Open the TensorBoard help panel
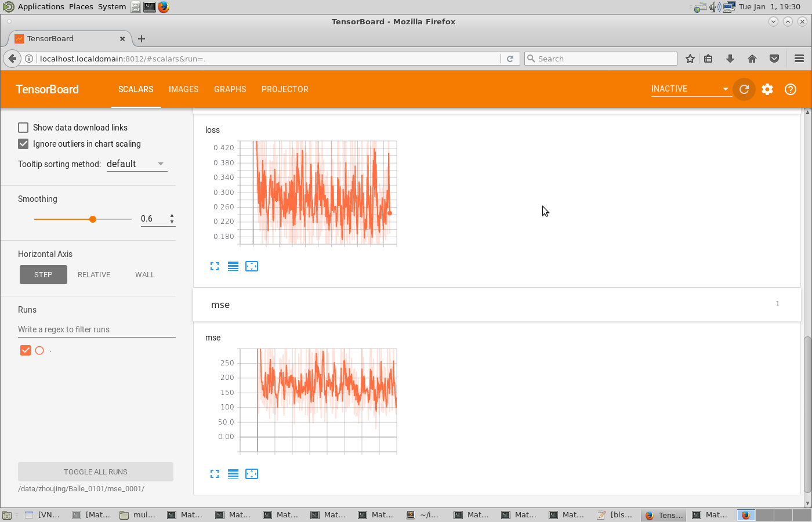The height and width of the screenshot is (522, 812). coord(790,89)
